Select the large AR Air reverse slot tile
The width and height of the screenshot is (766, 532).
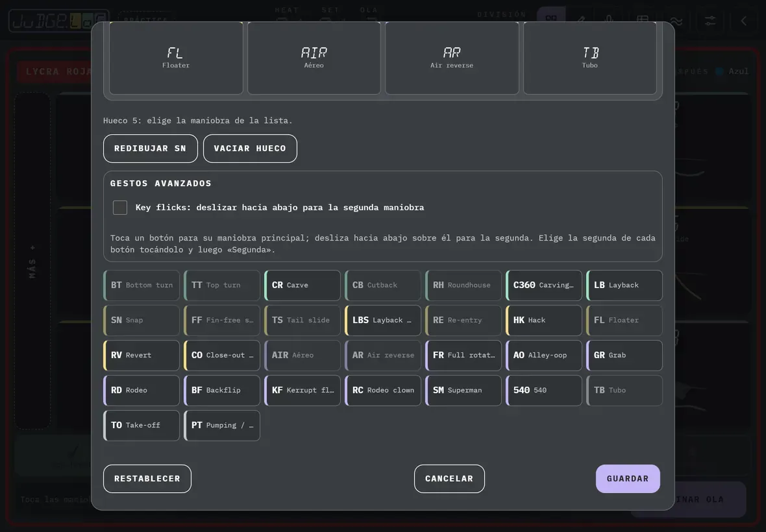pyautogui.click(x=452, y=58)
